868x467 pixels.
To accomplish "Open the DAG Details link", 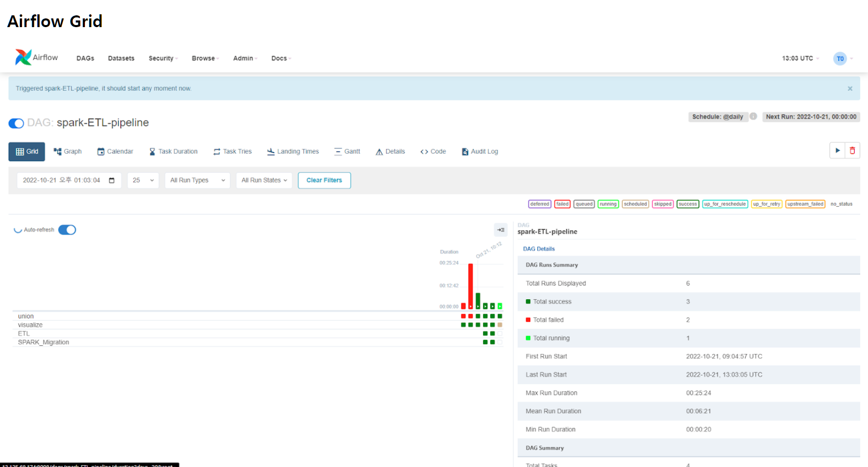I will 538,249.
